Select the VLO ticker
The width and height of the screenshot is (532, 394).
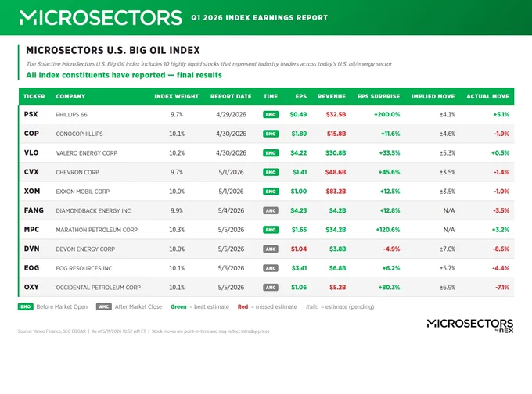coord(31,152)
